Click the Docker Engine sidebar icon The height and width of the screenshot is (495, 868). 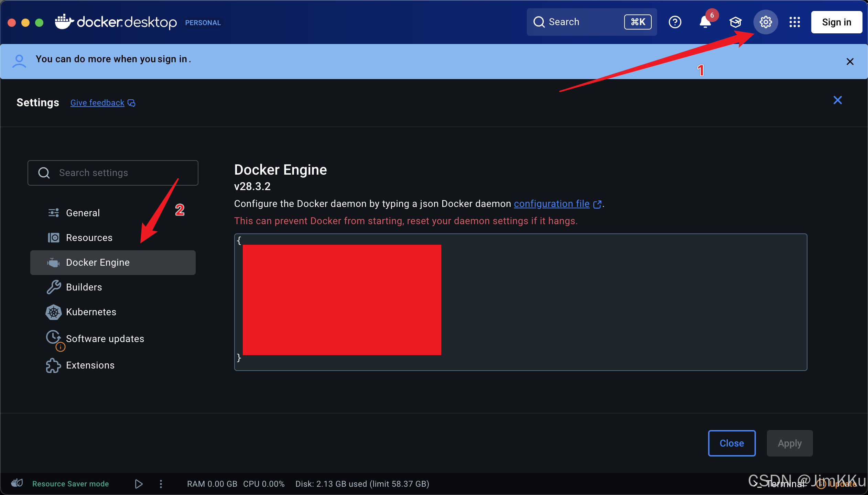(x=53, y=262)
